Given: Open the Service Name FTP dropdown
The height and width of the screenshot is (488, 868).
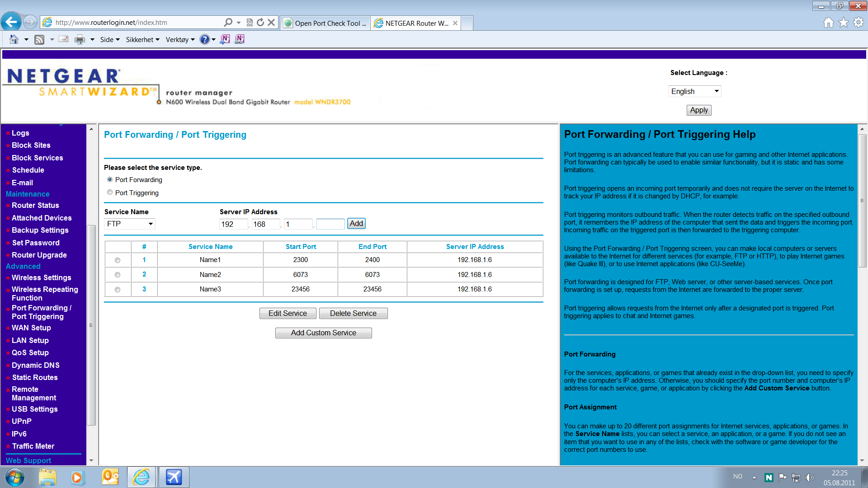Looking at the screenshot, I should click(x=130, y=224).
